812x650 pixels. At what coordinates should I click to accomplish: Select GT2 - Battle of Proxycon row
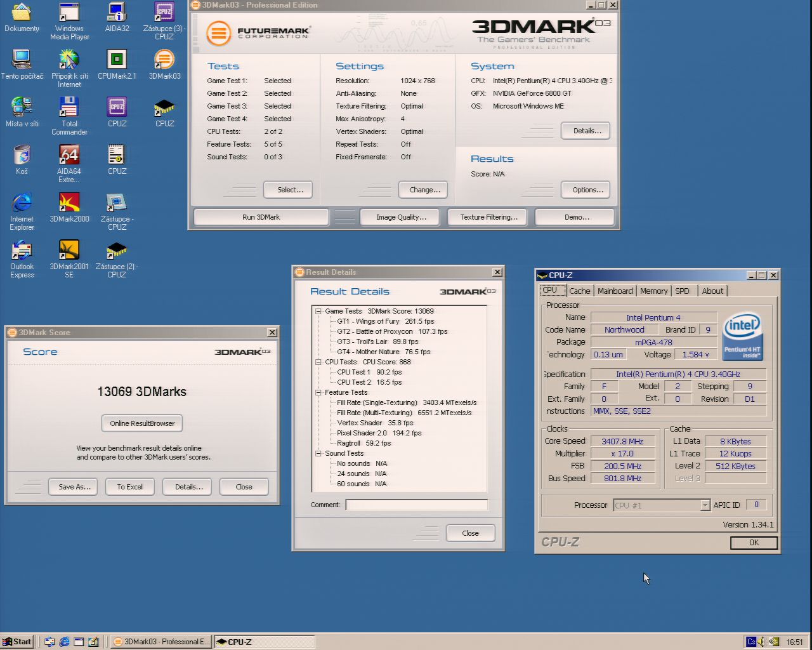(392, 331)
